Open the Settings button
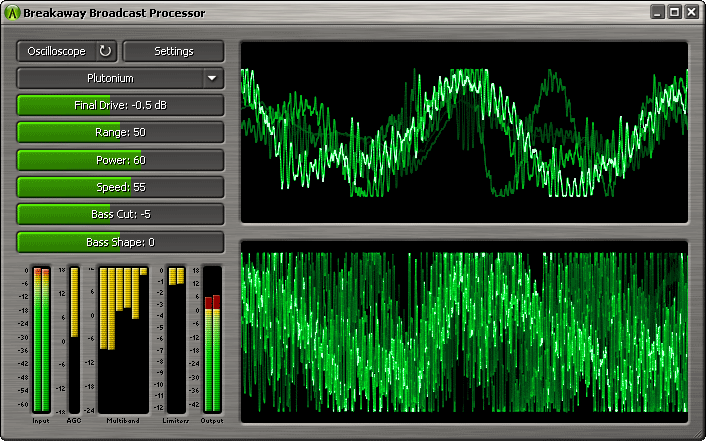This screenshot has height=441, width=706. (x=173, y=51)
